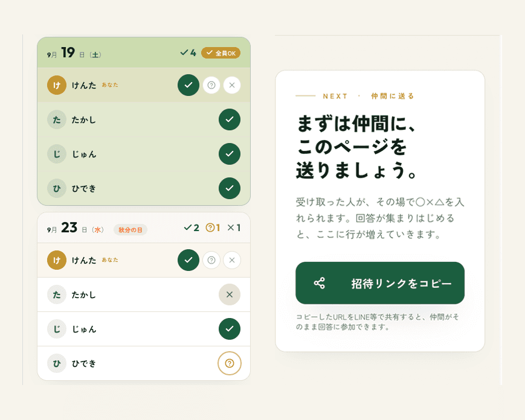Click じゅん's check status on 9月23日
Image resolution: width=525 pixels, height=420 pixels.
click(x=230, y=329)
